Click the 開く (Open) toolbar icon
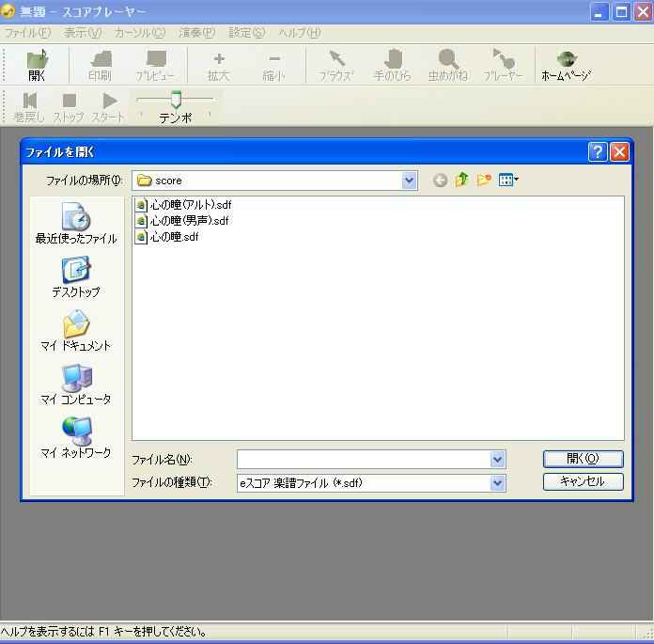The width and height of the screenshot is (654, 644). [37, 66]
